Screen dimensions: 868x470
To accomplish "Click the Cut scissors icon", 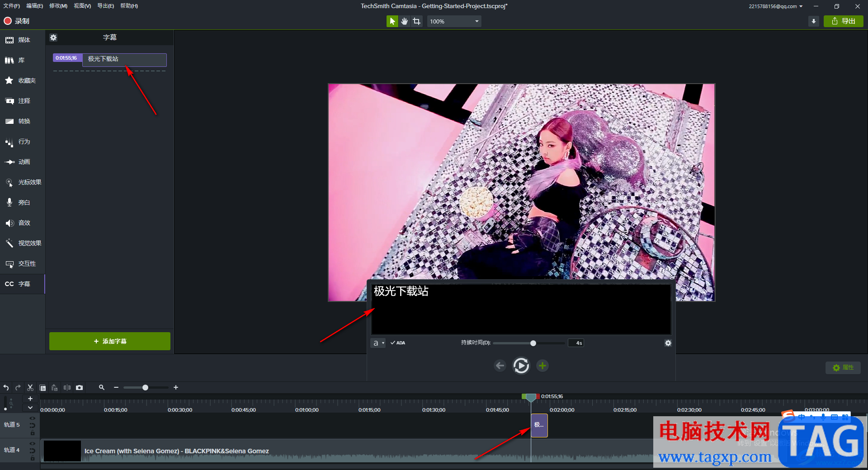I will [x=30, y=388].
